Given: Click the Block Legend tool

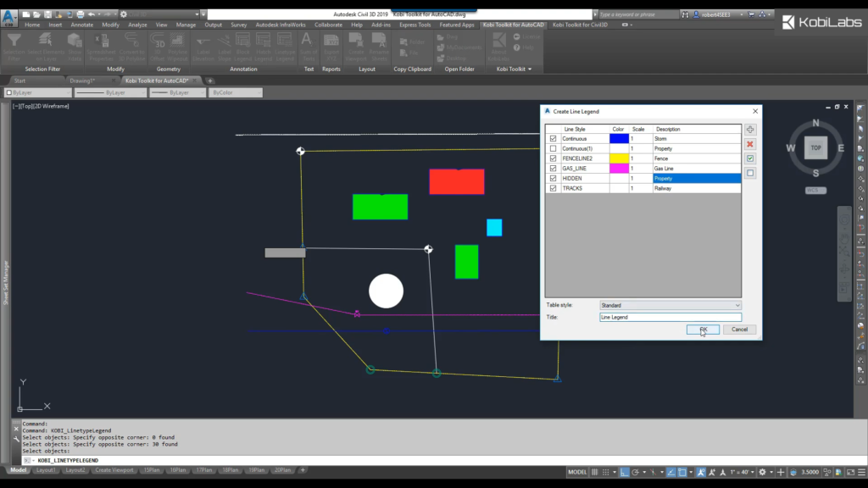Looking at the screenshot, I should (242, 47).
